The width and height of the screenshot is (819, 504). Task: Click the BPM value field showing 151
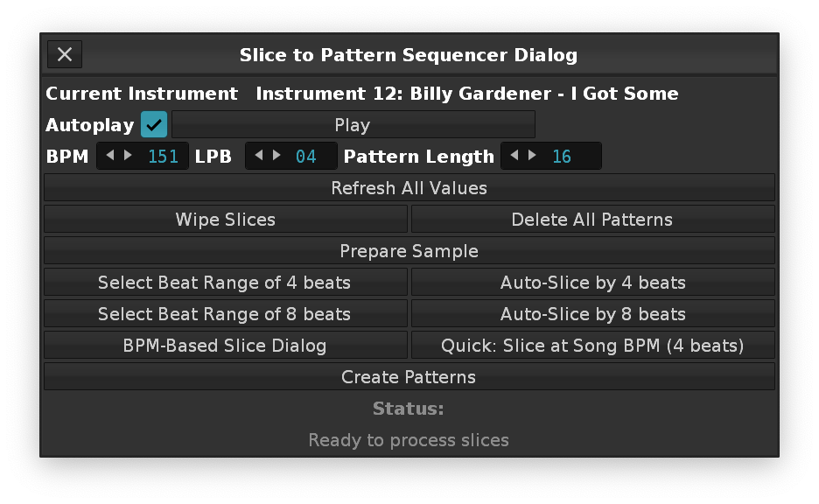click(x=163, y=157)
